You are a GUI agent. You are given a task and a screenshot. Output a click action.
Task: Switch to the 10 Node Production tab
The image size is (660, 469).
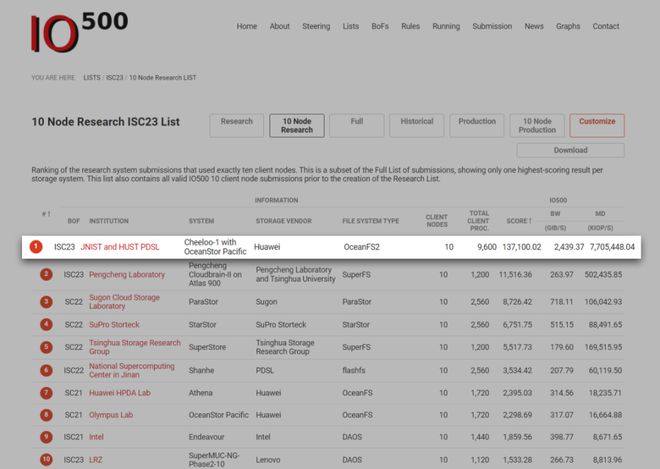pos(537,125)
